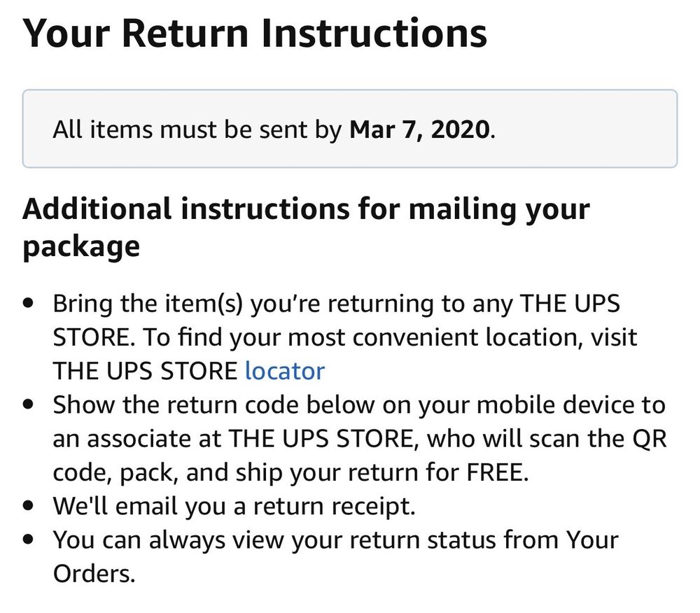Select the bold "Mar 7, 2020" date
The height and width of the screenshot is (613, 700).
click(x=419, y=130)
